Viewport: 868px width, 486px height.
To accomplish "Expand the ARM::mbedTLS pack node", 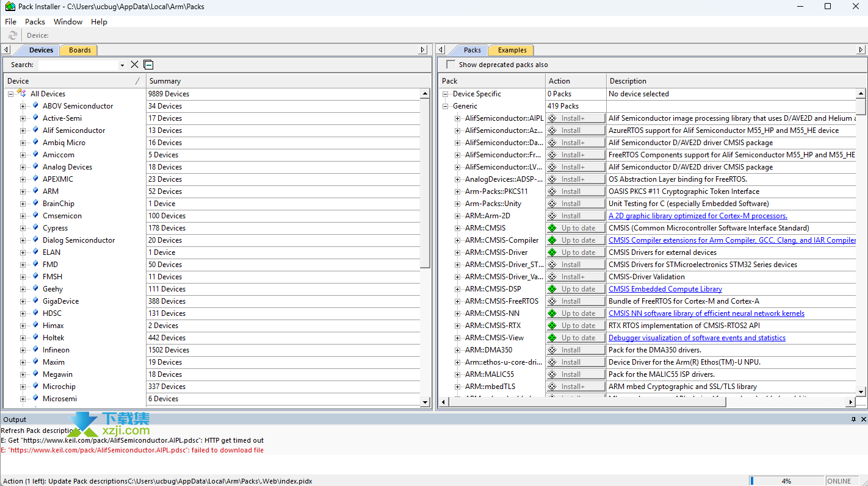I will click(458, 387).
